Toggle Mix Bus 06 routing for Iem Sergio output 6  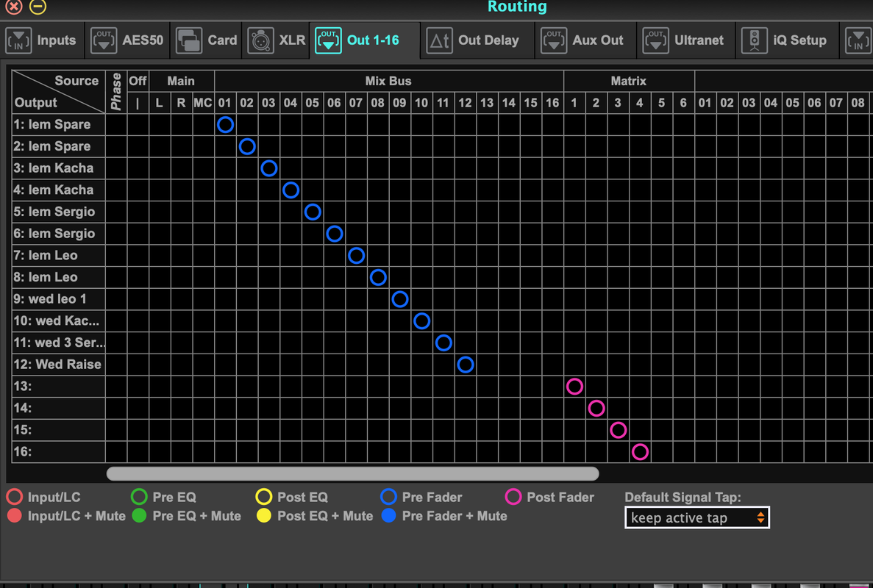click(x=335, y=234)
